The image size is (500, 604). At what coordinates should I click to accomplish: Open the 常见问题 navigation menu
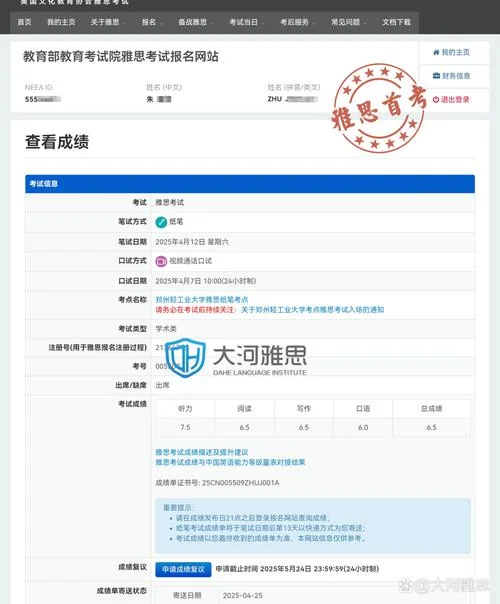pyautogui.click(x=349, y=22)
